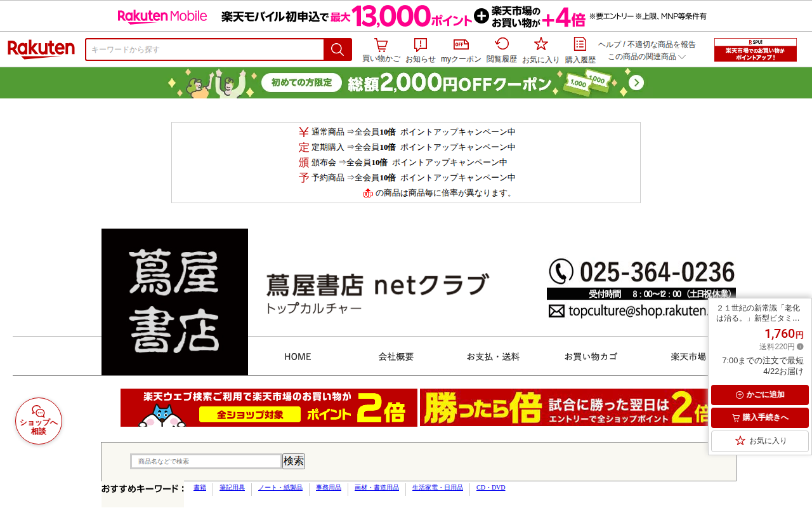Click the phone number 025-364-0236
The image size is (812, 508).
coord(657,272)
